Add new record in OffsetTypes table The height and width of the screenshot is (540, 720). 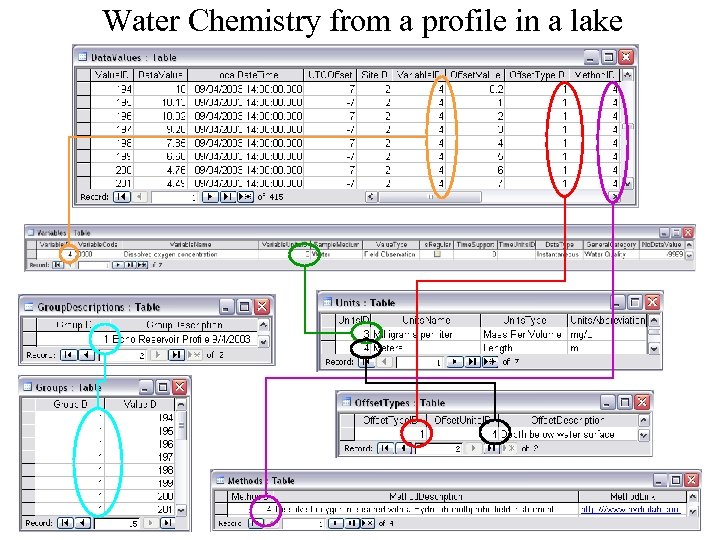[x=510, y=448]
